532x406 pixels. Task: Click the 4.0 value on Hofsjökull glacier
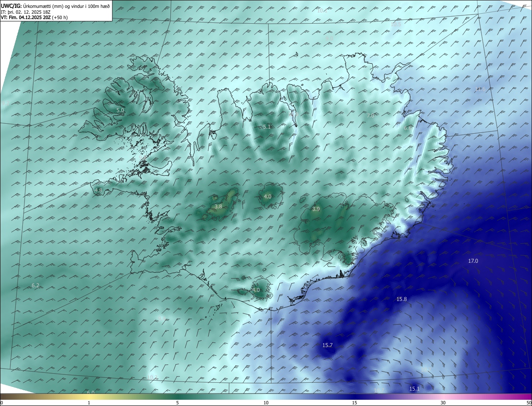click(268, 197)
